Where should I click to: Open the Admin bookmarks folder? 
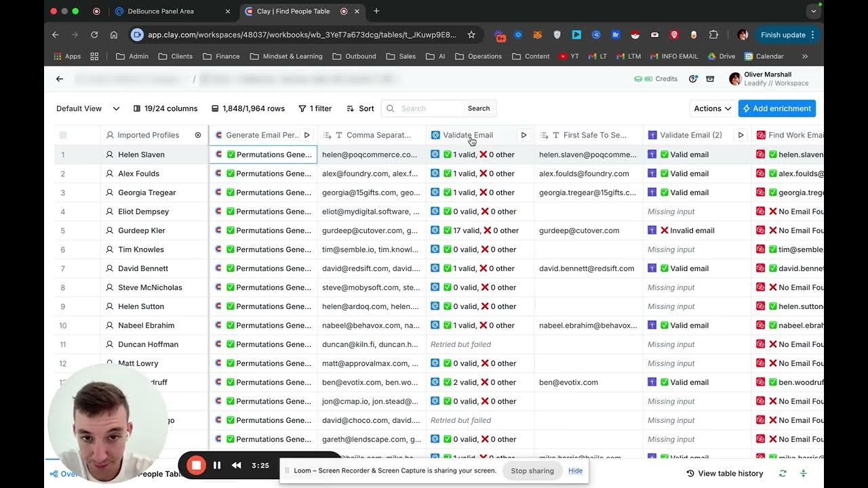(x=132, y=56)
